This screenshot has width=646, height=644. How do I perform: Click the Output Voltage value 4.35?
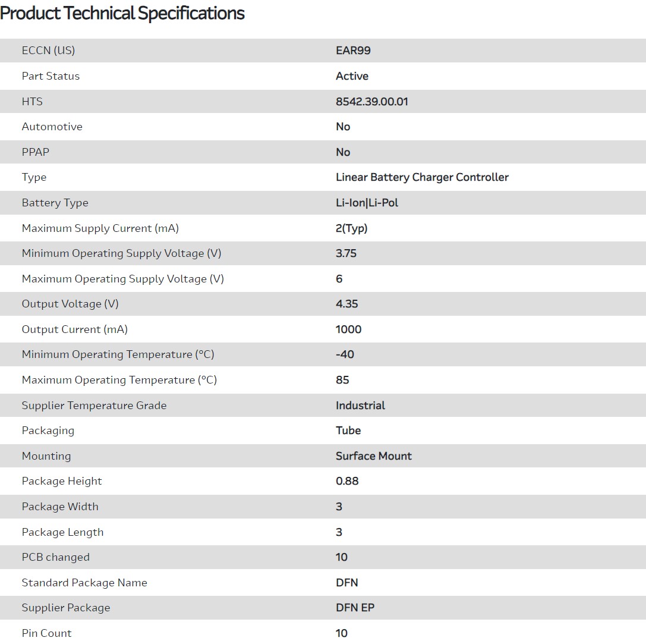point(346,304)
